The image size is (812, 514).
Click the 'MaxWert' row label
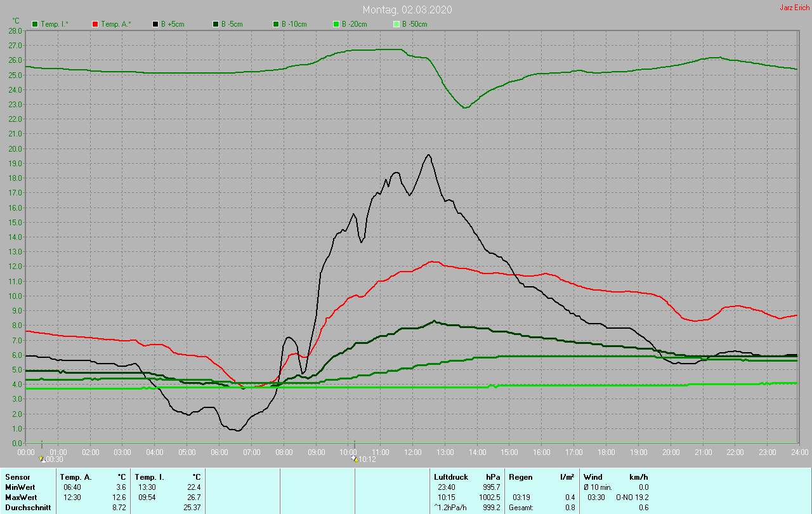(20, 498)
